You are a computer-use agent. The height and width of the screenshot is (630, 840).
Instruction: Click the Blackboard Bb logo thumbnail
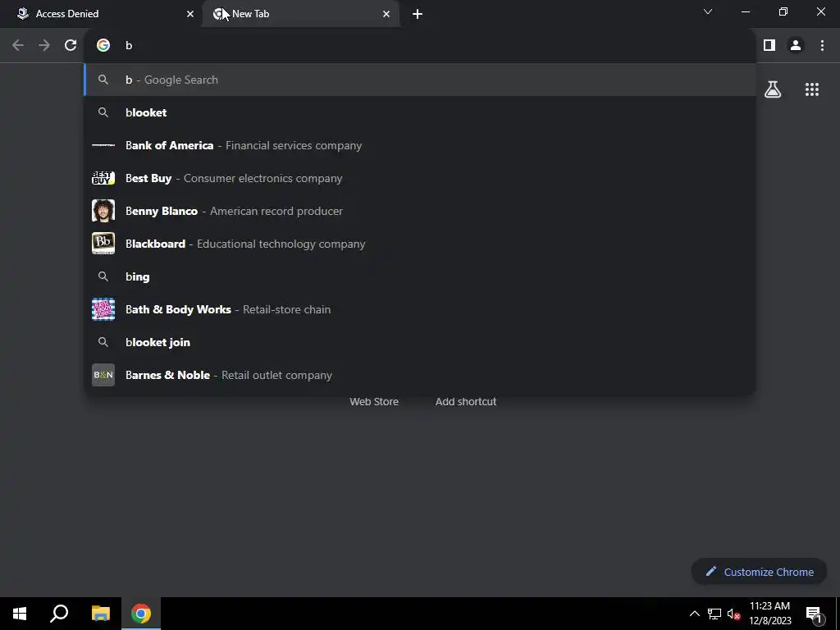(x=103, y=244)
